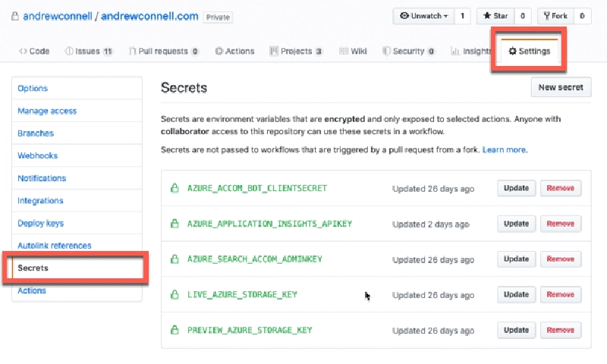Click the AZURE_SEARCH_ACCOM_ADMINKEY name
The image size is (607, 364).
pyautogui.click(x=255, y=259)
